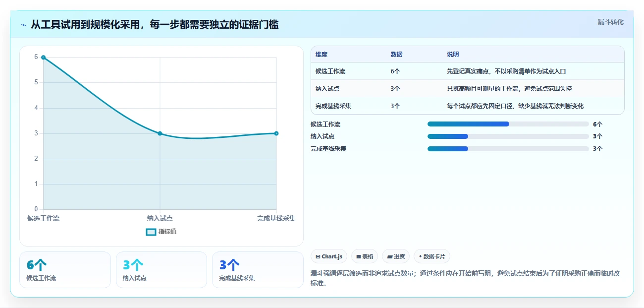
Task: Click the 完成基线采集 x-axis label
Action: pyautogui.click(x=276, y=218)
